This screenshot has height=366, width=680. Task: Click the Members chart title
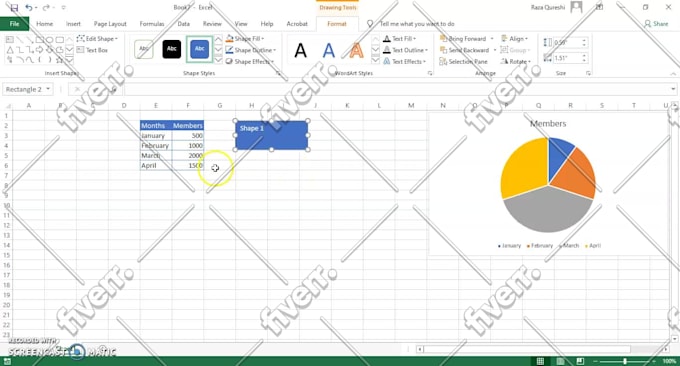548,124
